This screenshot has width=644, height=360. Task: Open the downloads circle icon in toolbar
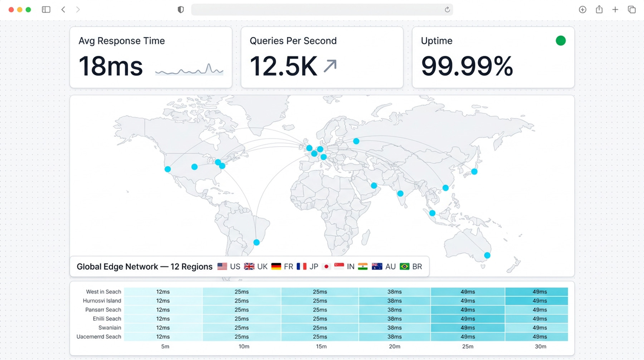pyautogui.click(x=582, y=10)
